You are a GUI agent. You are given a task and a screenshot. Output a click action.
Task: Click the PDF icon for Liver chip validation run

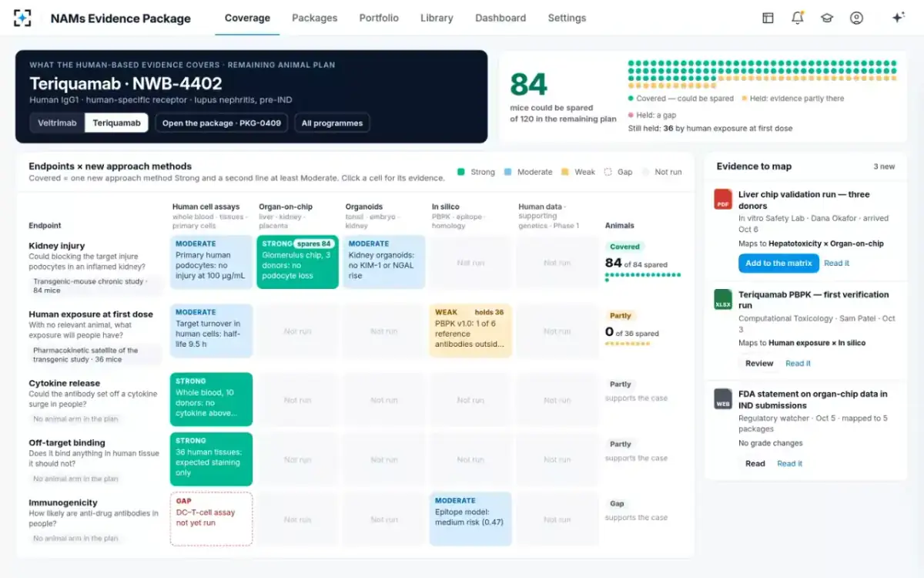[x=723, y=199]
